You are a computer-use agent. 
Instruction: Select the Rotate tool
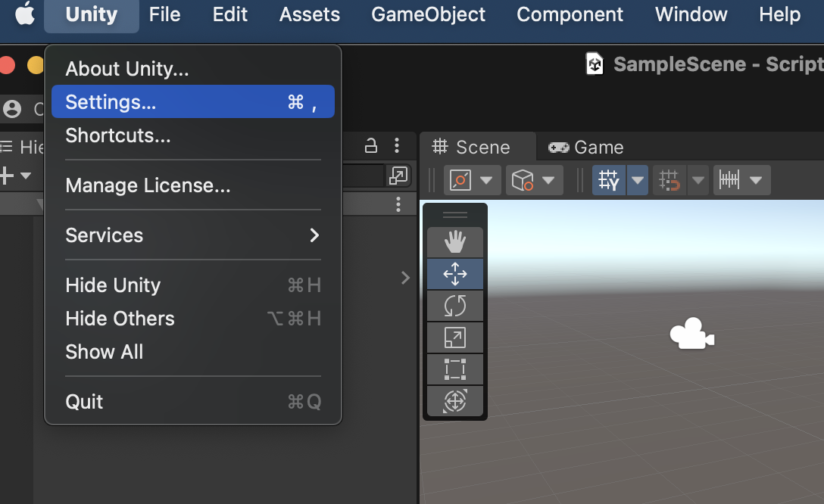[455, 306]
